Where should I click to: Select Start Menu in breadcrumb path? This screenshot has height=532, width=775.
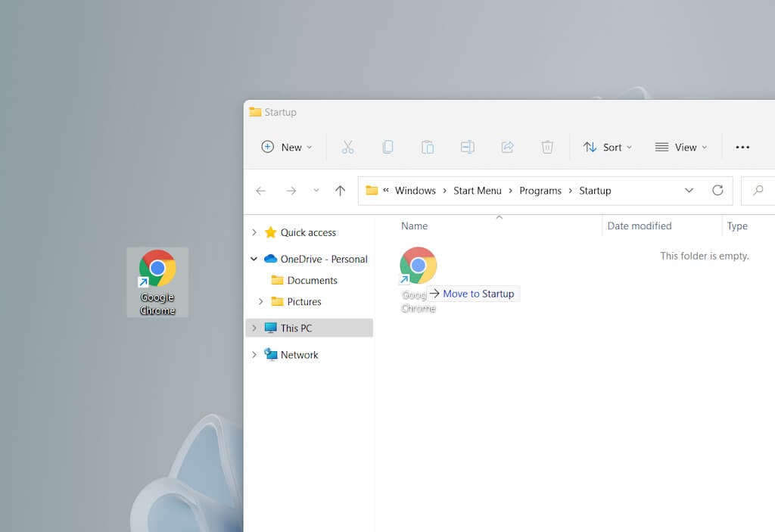(x=478, y=191)
